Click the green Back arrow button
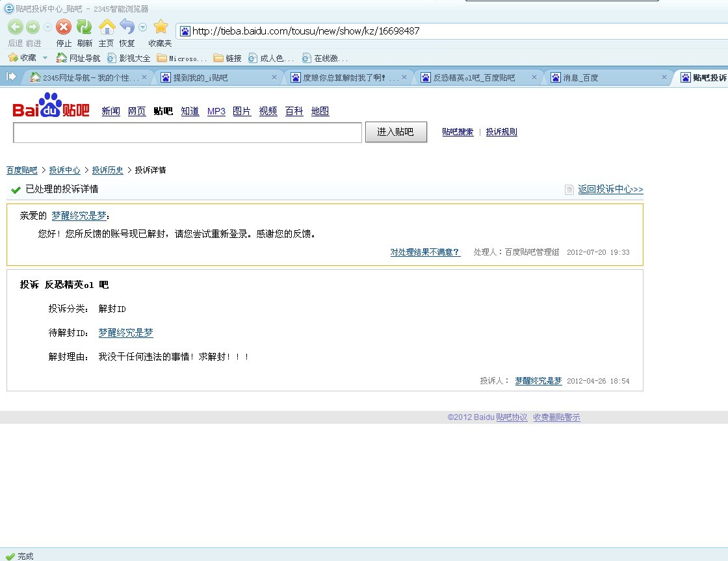The height and width of the screenshot is (561, 728). 16,27
